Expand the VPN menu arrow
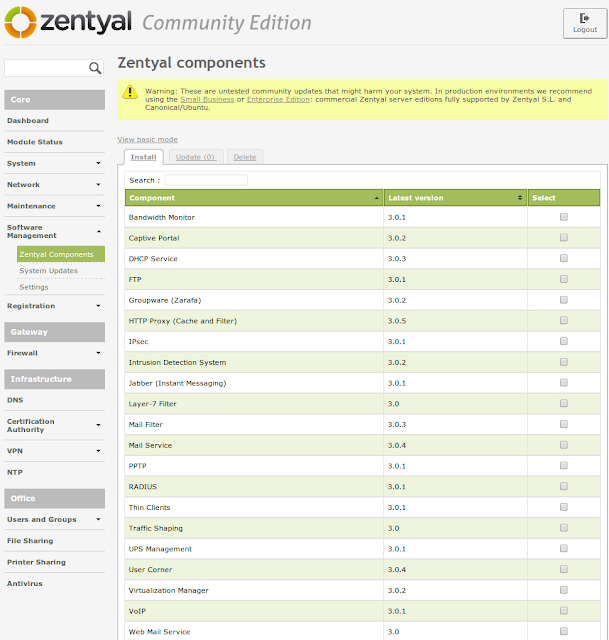This screenshot has width=609, height=640. coord(98,451)
